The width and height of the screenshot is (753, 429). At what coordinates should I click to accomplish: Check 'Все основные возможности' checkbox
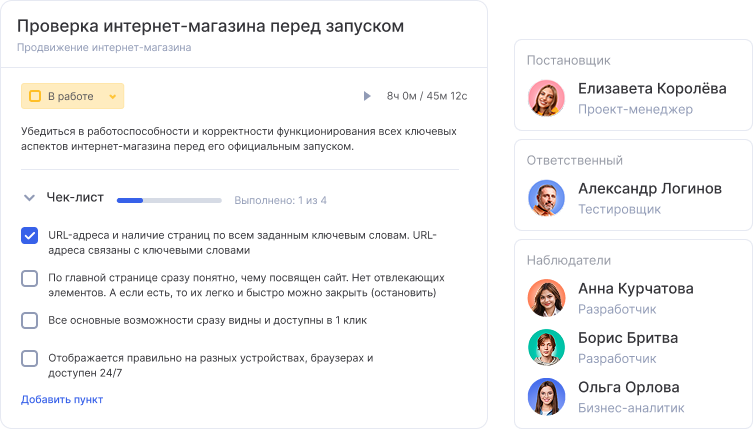click(30, 321)
